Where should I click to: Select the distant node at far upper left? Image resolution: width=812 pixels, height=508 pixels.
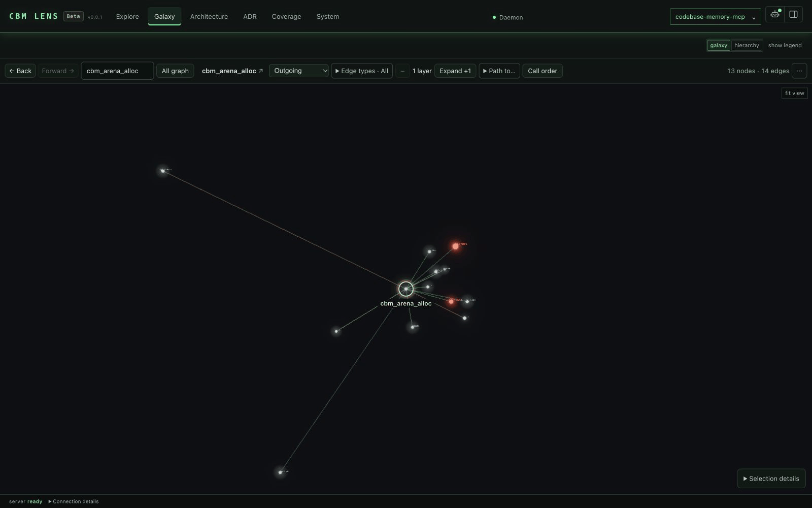coord(163,171)
